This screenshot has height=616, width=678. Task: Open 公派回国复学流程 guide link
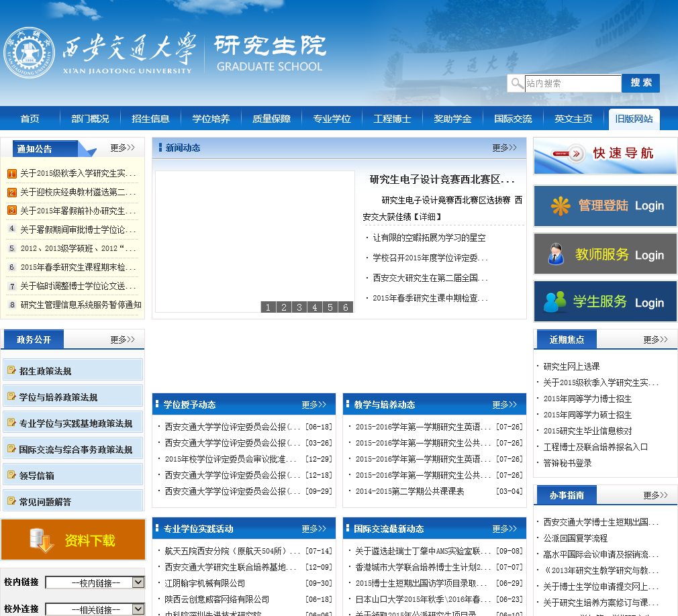pos(575,538)
